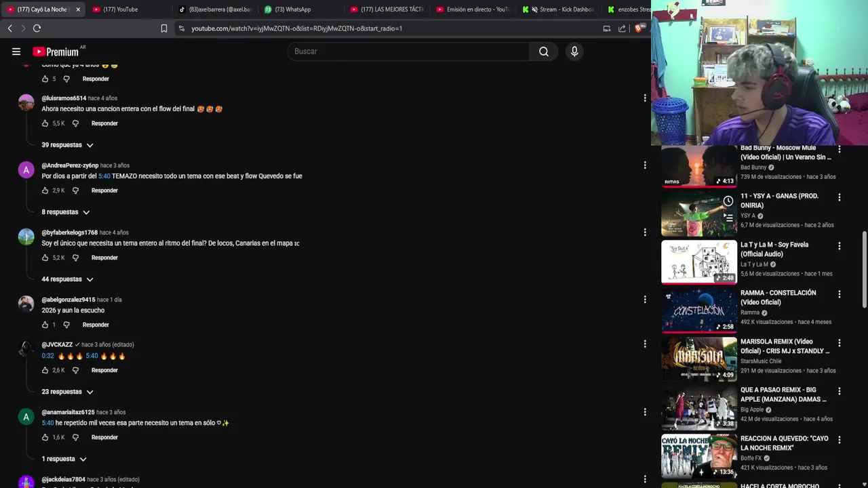Click the browser address bar URL
The width and height of the screenshot is (868, 488).
pos(296,28)
